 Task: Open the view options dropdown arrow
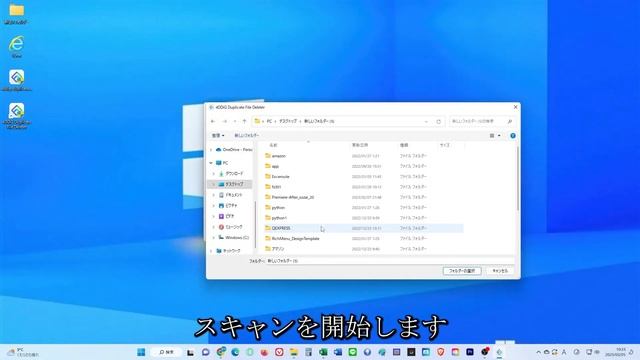click(x=499, y=136)
